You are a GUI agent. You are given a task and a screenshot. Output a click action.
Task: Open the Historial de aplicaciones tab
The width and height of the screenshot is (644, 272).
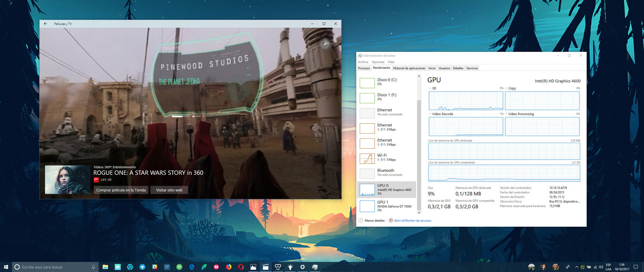click(x=409, y=68)
